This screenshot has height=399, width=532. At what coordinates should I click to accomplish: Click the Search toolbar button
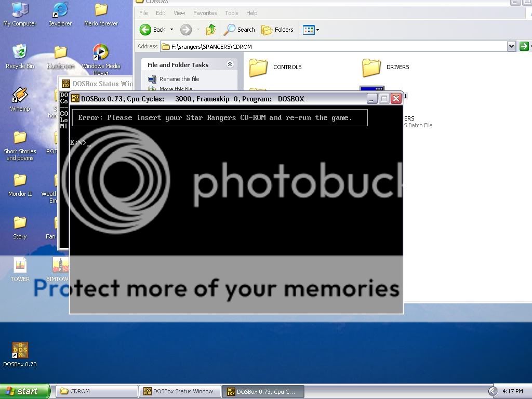(240, 30)
